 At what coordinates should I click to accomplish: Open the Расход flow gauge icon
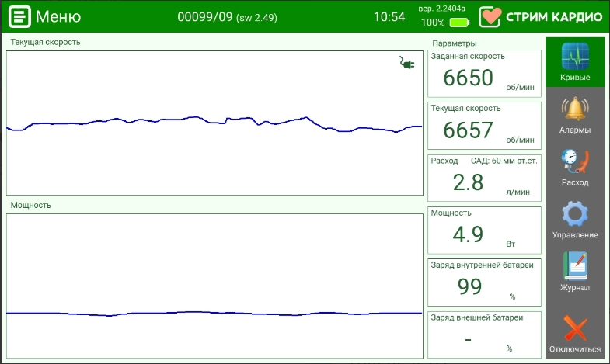click(575, 163)
